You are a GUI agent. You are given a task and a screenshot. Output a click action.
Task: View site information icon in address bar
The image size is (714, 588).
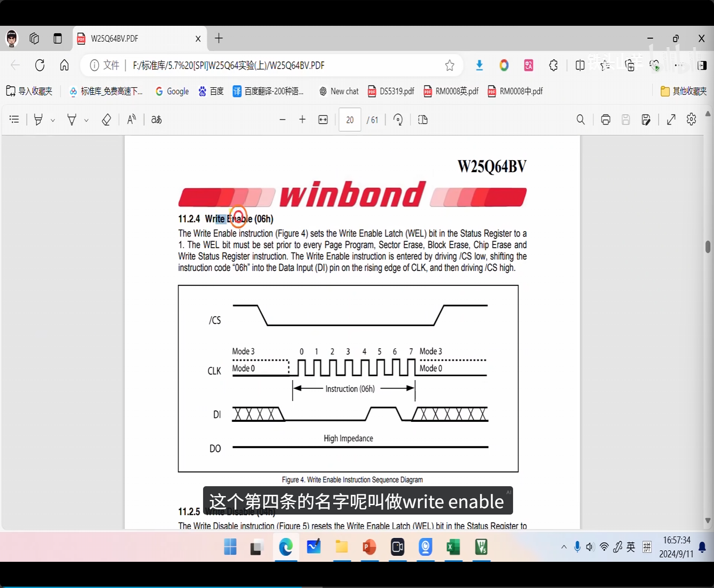click(94, 65)
